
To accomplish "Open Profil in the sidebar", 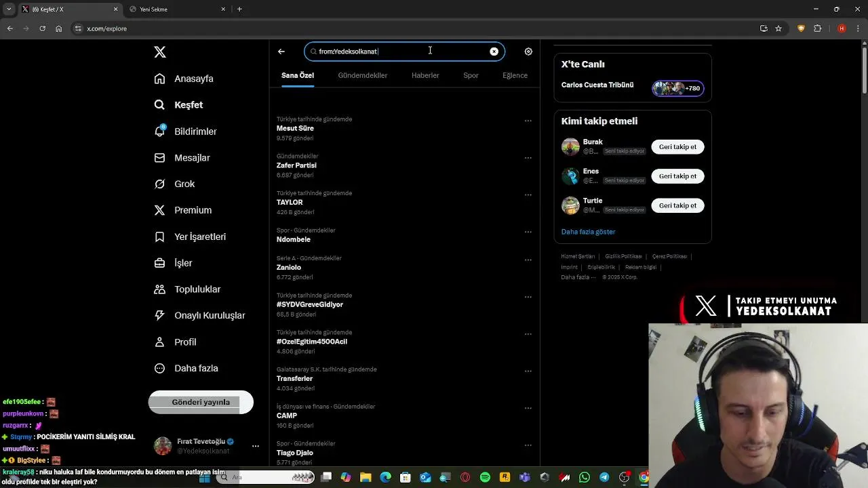I will tap(175, 342).
